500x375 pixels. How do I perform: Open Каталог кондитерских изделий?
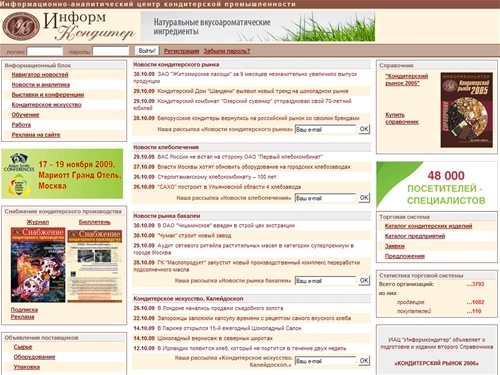coord(428,226)
